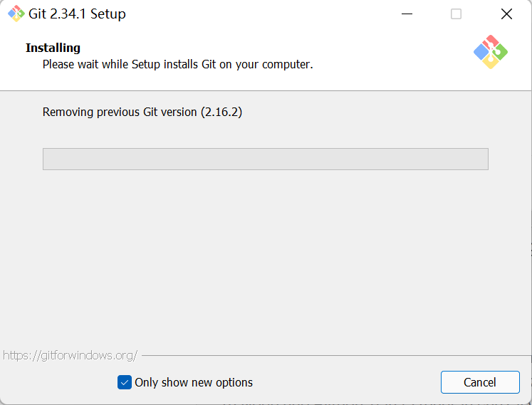Click the large Git for Windows logo
This screenshot has height=405, width=532.
tap(491, 52)
